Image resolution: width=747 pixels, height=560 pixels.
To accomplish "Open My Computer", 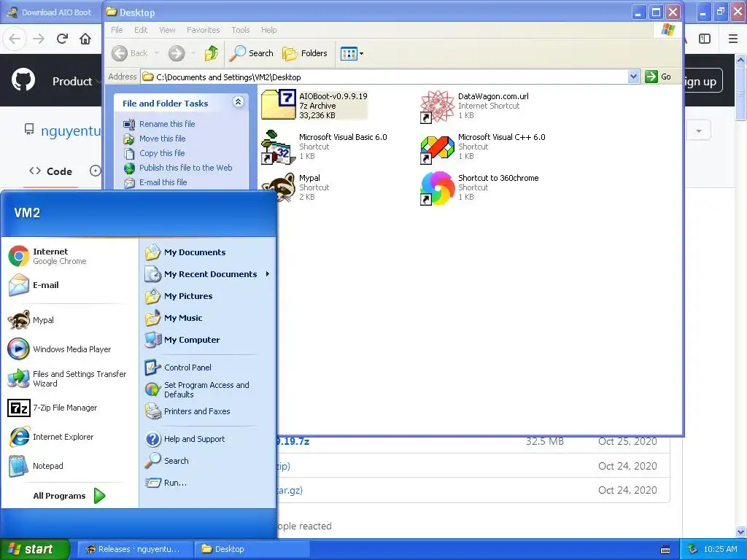I will (x=208, y=340).
